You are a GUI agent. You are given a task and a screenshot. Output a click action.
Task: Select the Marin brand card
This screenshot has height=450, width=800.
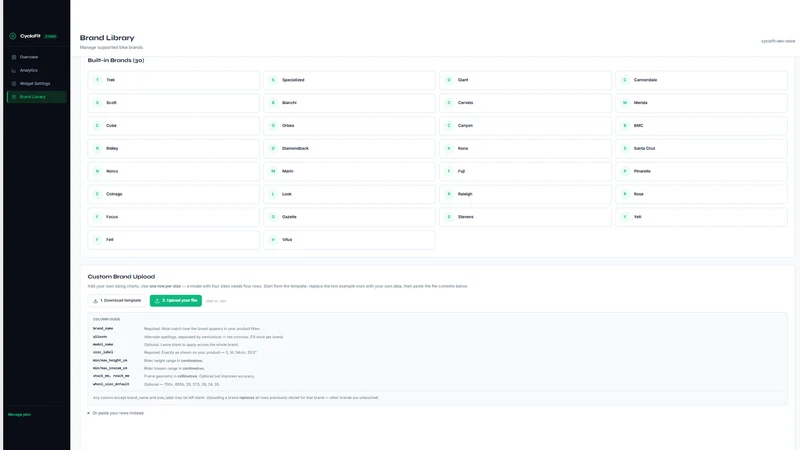click(349, 171)
